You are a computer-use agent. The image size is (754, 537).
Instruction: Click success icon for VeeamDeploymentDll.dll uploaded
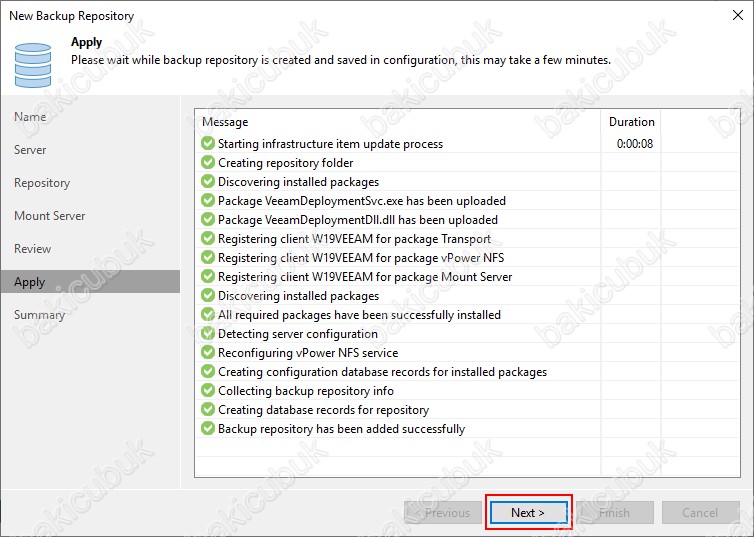[208, 220]
